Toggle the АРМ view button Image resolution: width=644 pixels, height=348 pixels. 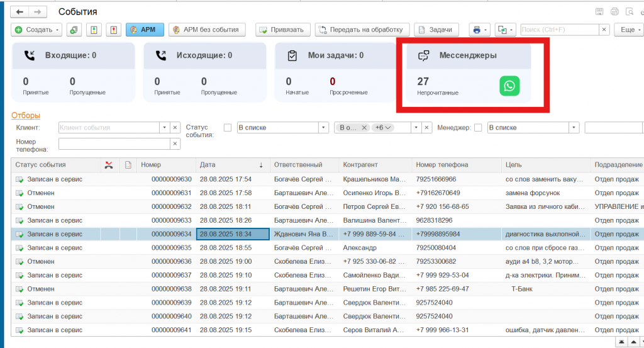pos(144,30)
